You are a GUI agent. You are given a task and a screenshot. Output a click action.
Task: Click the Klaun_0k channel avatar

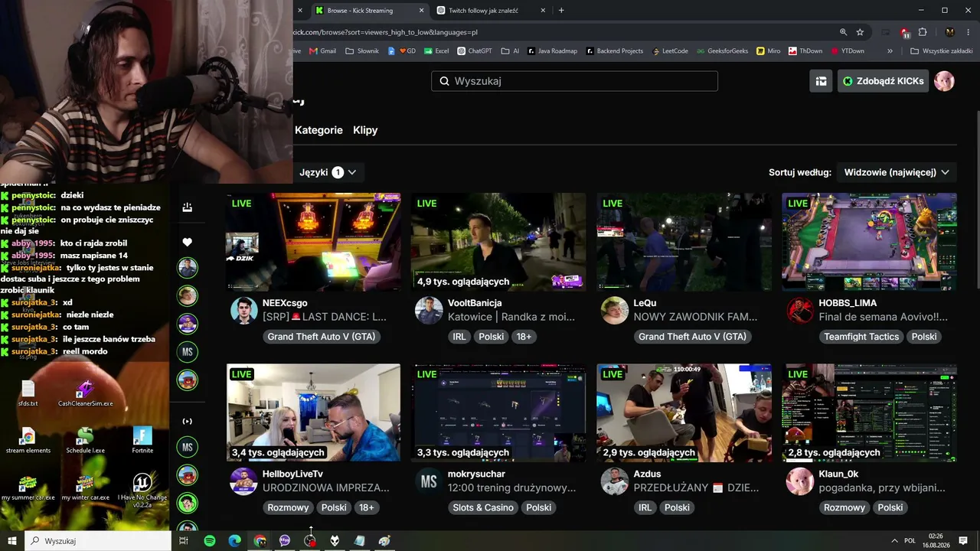800,481
